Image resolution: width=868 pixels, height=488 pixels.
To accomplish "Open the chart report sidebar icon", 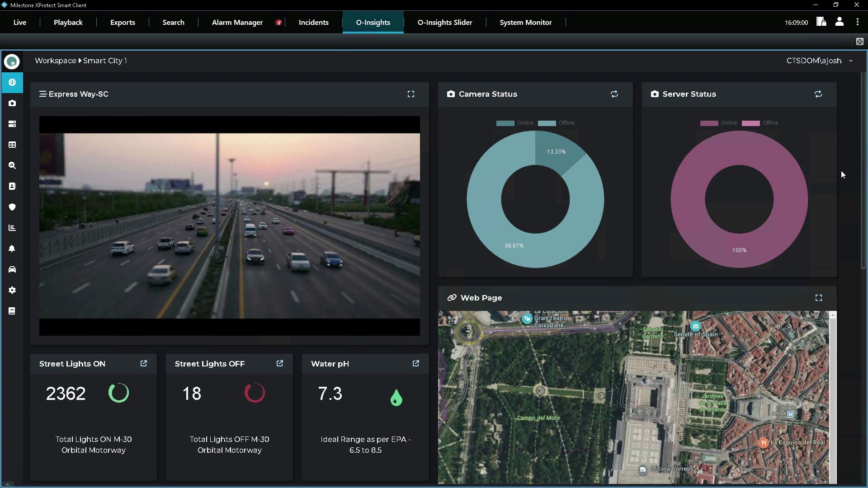I will pos(12,228).
